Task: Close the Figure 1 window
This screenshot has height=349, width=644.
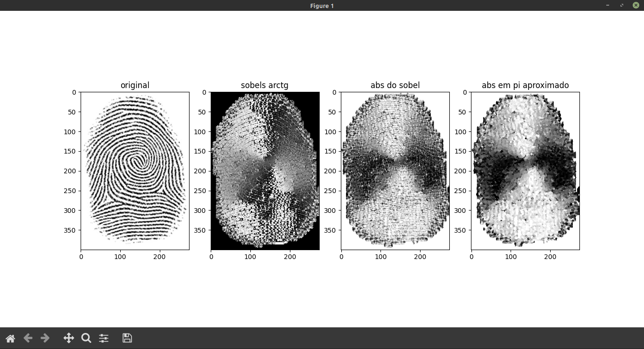Action: (x=636, y=5)
